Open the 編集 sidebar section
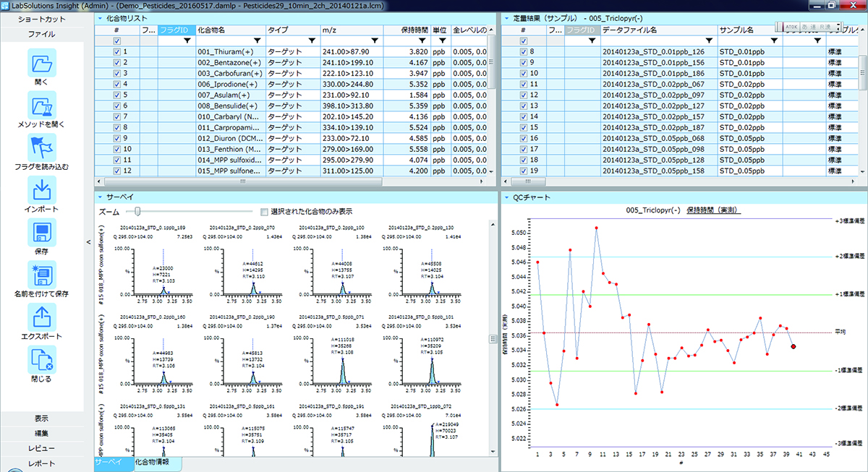 (41, 434)
